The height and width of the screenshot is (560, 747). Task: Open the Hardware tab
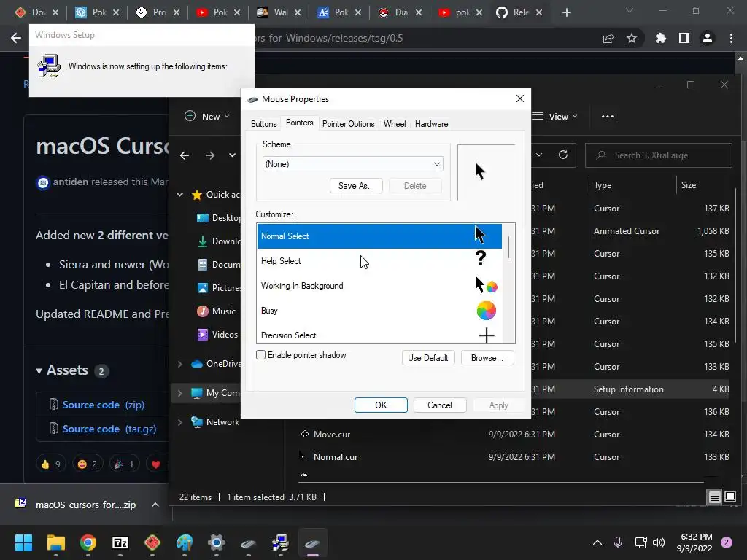pyautogui.click(x=431, y=124)
